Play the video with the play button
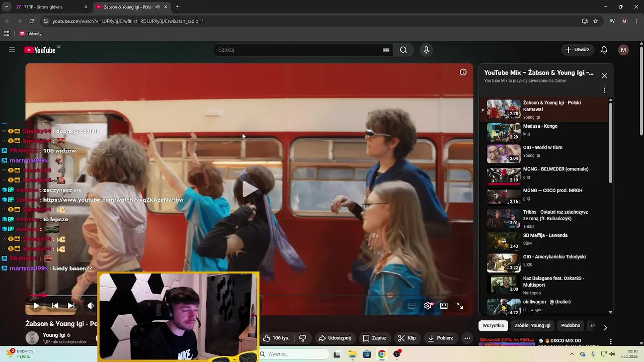This screenshot has height=362, width=644. tap(36, 306)
